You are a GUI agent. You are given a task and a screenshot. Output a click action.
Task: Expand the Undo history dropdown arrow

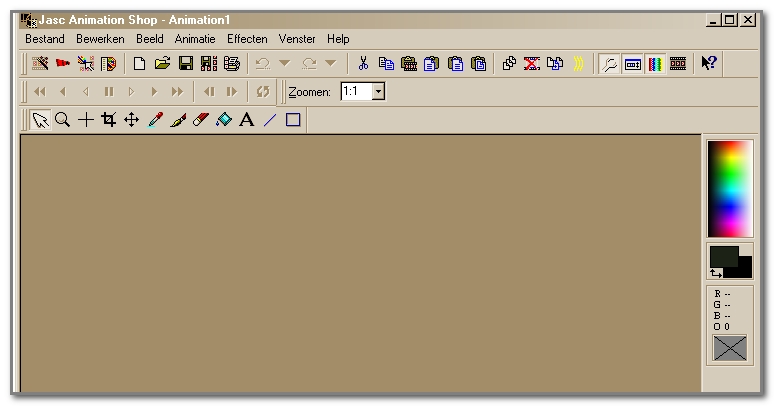coord(284,63)
